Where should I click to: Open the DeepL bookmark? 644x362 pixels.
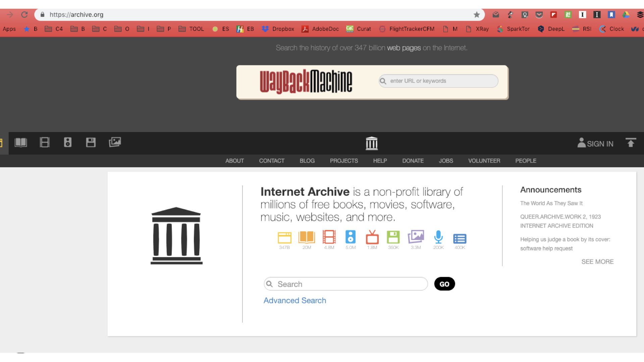[x=551, y=29]
